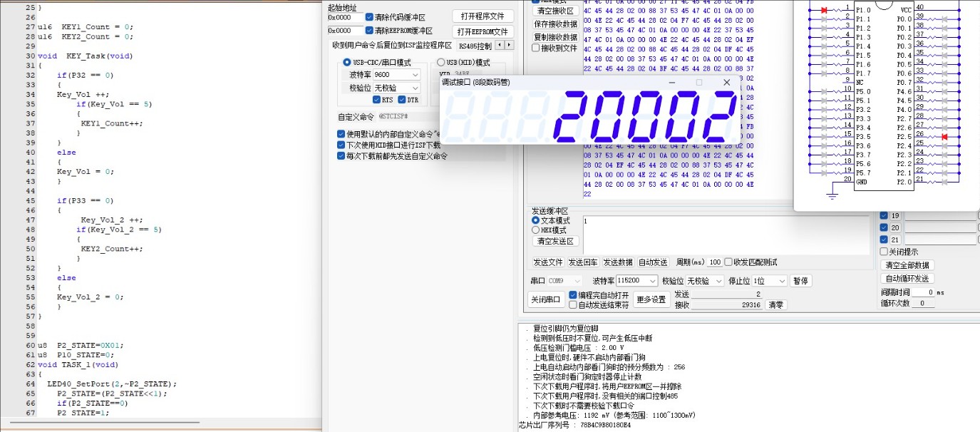Click the red LED on pin P1.0

point(824,11)
